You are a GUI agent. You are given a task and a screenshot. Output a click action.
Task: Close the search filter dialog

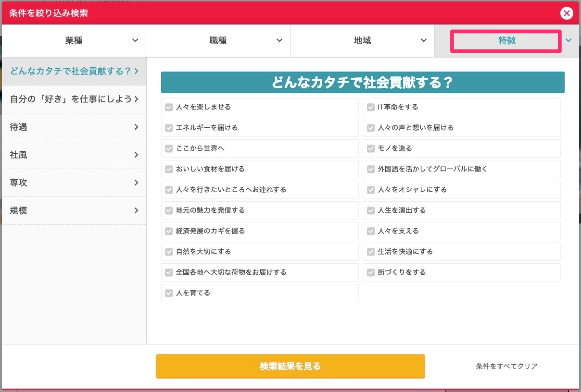tap(567, 13)
